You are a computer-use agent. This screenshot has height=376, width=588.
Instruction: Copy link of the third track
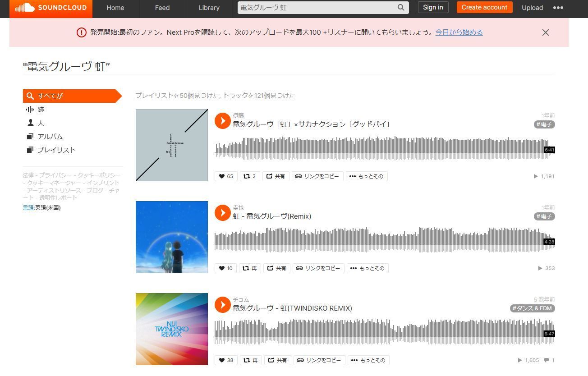(x=319, y=360)
